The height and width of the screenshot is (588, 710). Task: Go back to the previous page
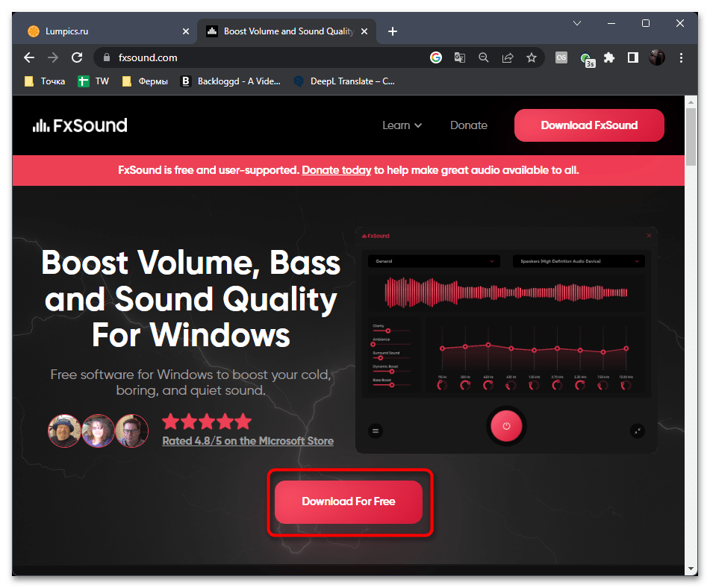tap(29, 57)
